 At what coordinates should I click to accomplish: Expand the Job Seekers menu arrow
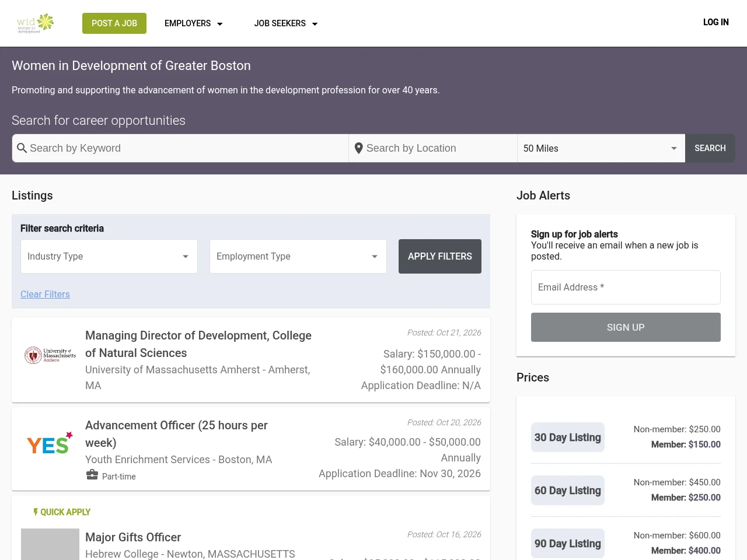[x=315, y=24]
